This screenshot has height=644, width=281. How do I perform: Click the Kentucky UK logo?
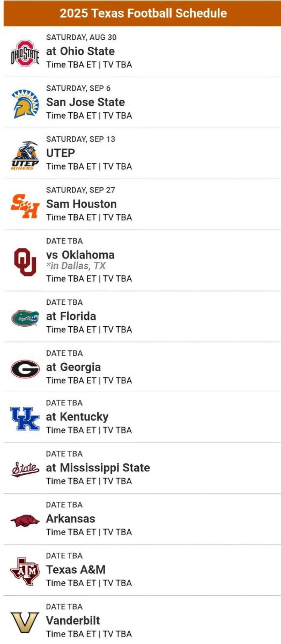(x=25, y=419)
